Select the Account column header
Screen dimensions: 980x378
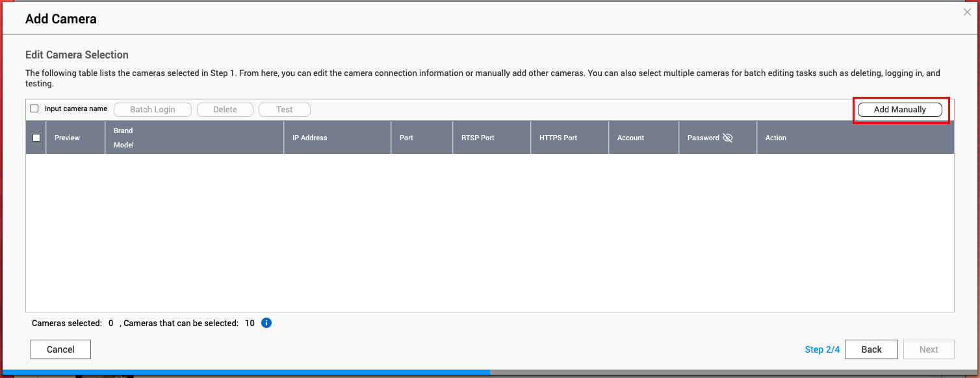(x=630, y=138)
